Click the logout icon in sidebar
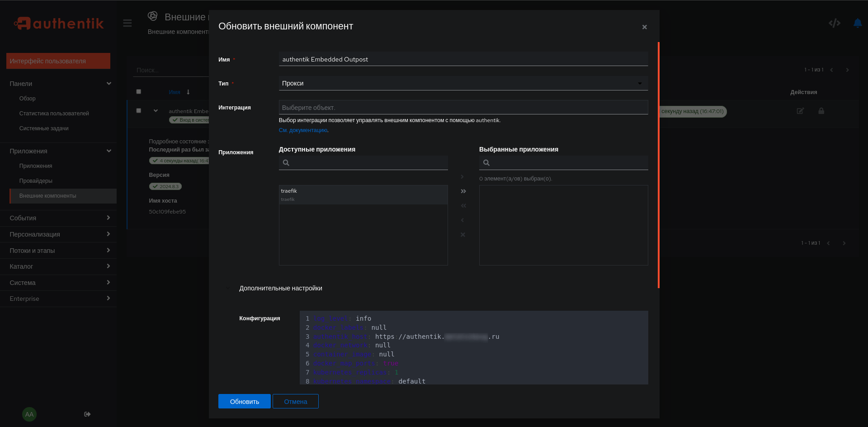The width and height of the screenshot is (868, 427). pyautogui.click(x=87, y=414)
